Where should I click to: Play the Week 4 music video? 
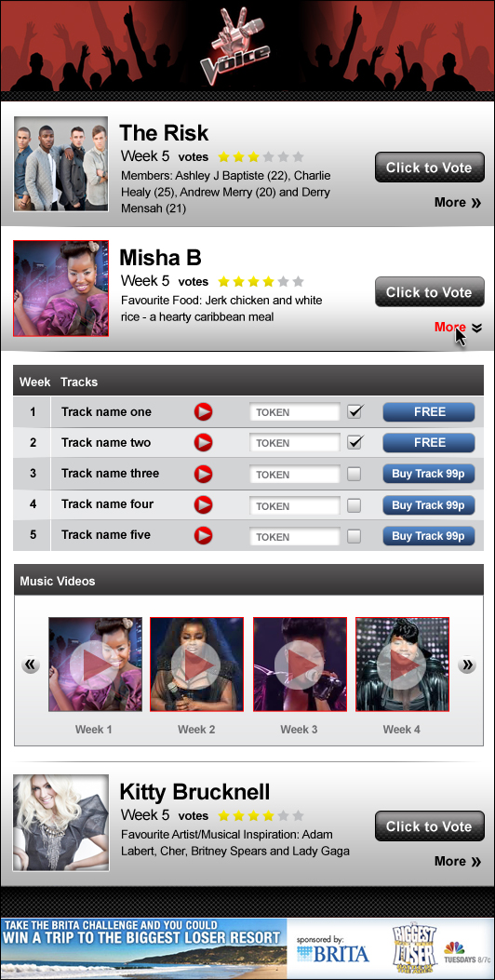click(403, 665)
